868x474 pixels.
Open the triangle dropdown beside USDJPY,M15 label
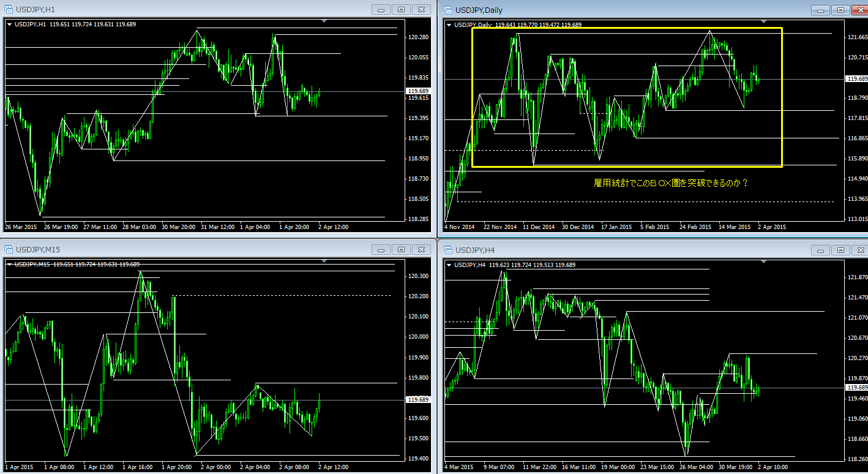(x=9, y=265)
